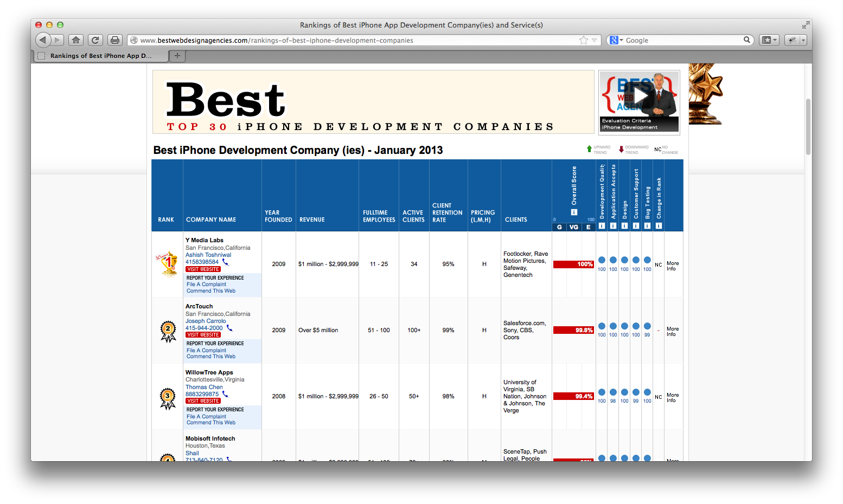Click the info icon under Overall Score
Viewport: 843px width, 504px height.
pyautogui.click(x=574, y=212)
